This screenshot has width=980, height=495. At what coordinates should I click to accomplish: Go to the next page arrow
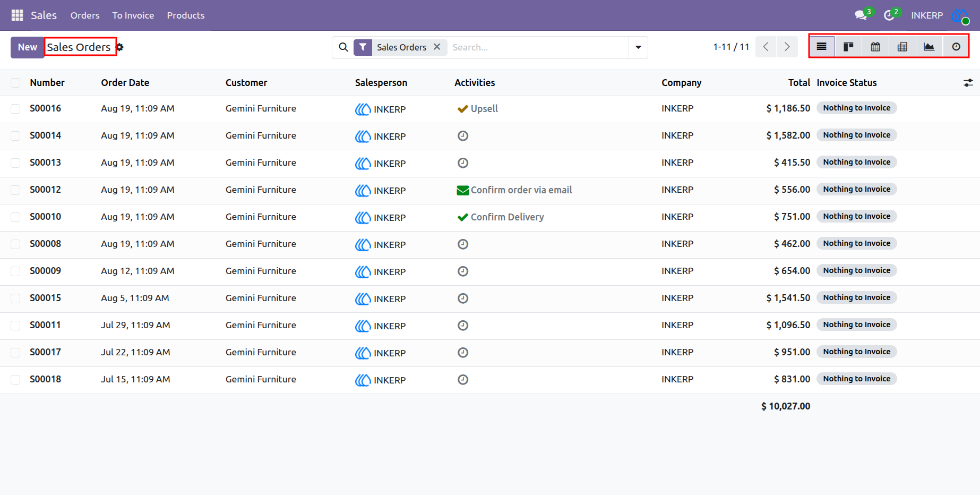(x=787, y=47)
